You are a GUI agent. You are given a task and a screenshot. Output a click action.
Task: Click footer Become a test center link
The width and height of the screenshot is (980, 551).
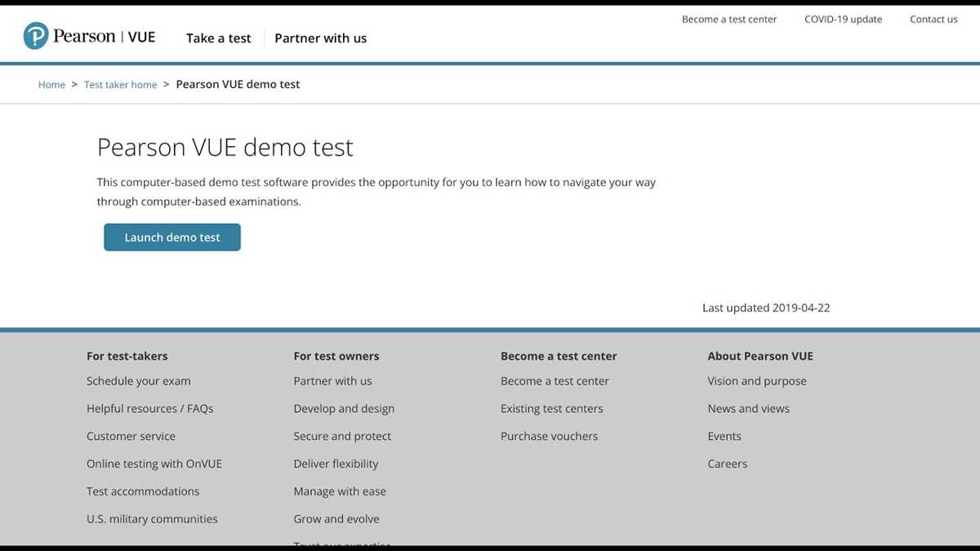click(555, 381)
